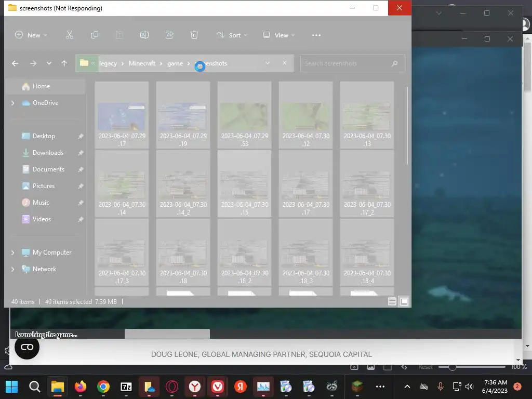This screenshot has width=532, height=399.
Task: Click Reset zoom in browser status bar
Action: tap(425, 367)
